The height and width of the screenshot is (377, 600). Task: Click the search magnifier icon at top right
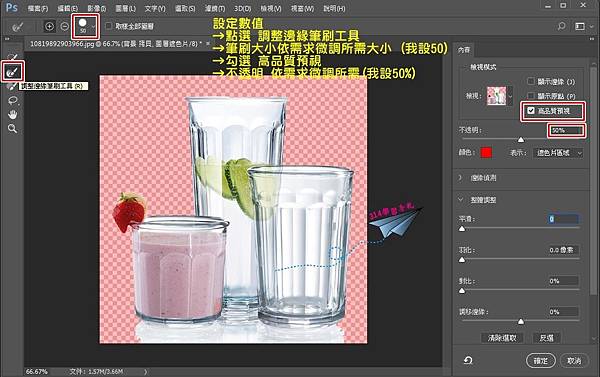click(561, 26)
